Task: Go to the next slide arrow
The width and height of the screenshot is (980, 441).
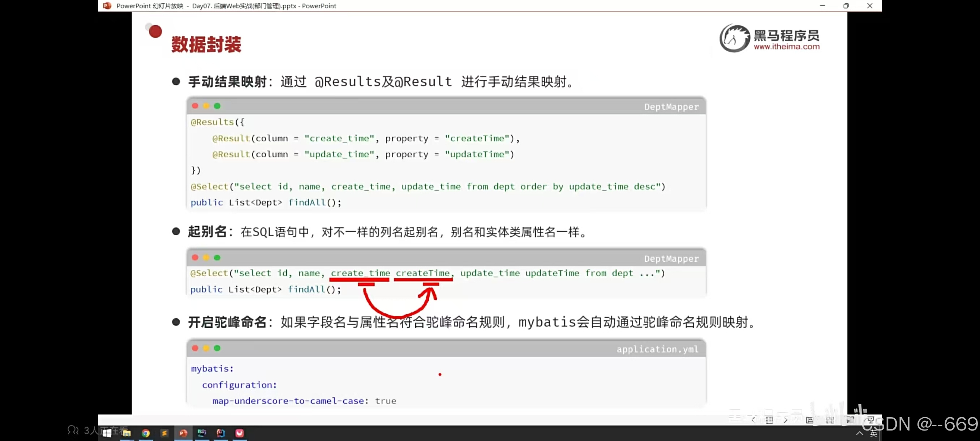Action: pos(786,420)
